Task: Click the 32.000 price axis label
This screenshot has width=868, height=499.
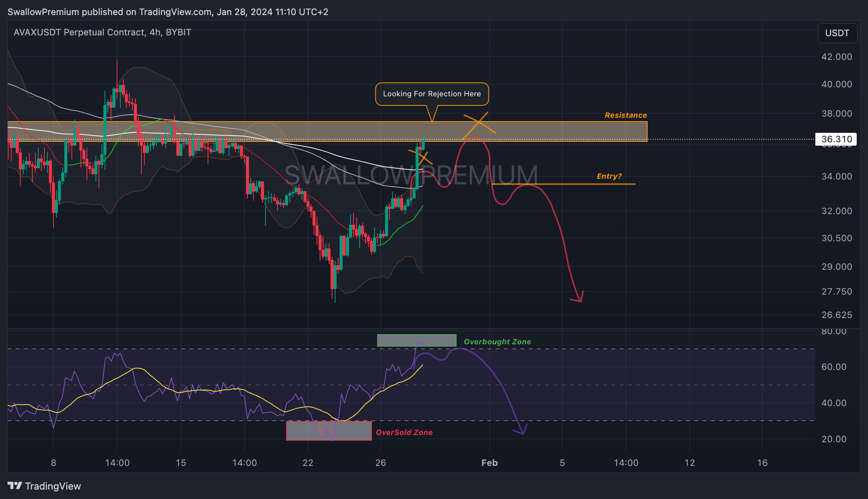Action: (837, 211)
